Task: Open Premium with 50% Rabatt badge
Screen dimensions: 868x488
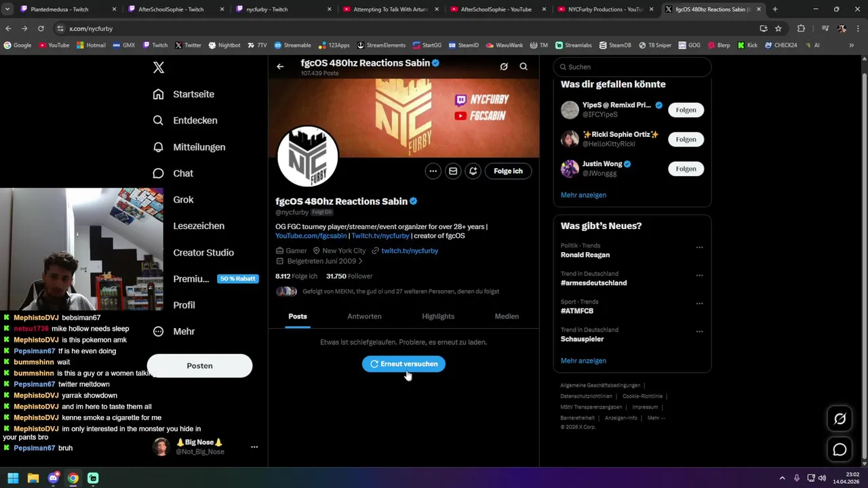Action: 216,279
